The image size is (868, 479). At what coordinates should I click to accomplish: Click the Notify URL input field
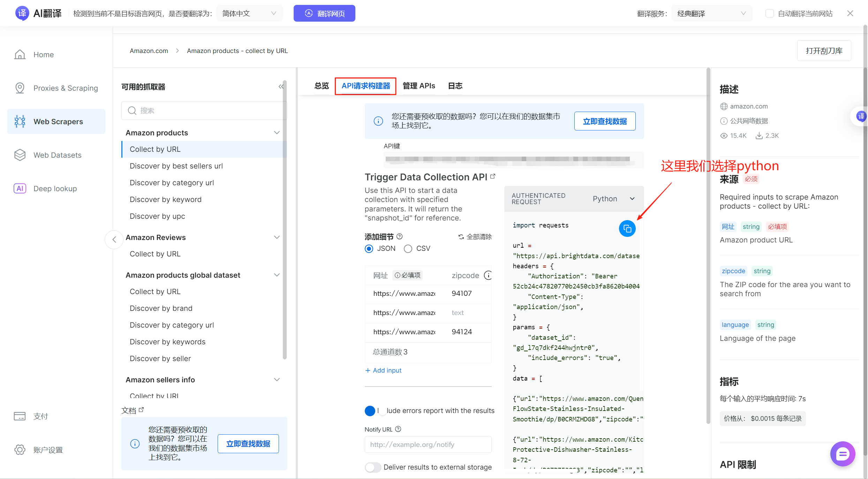click(x=428, y=444)
